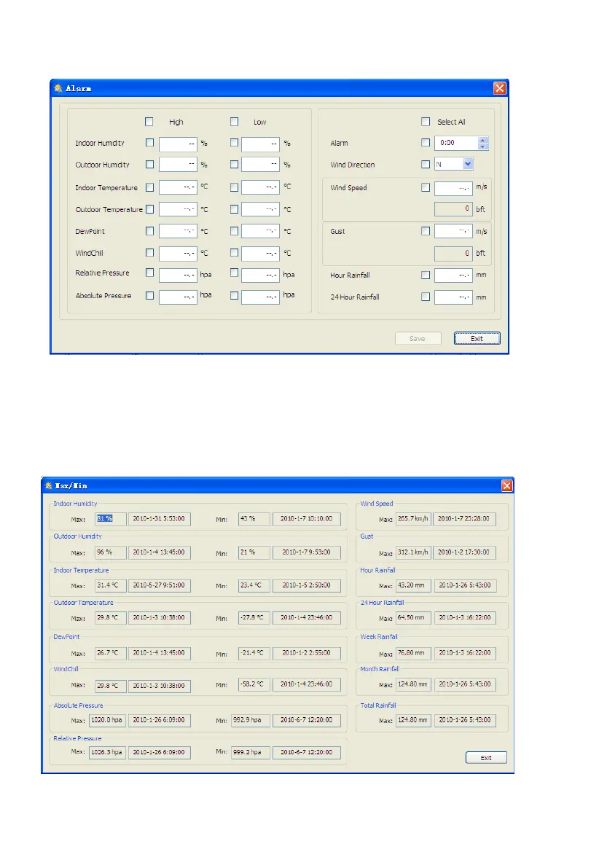Enable Indoor Humidity low alarm checkbox
The width and height of the screenshot is (599, 868).
point(234,143)
